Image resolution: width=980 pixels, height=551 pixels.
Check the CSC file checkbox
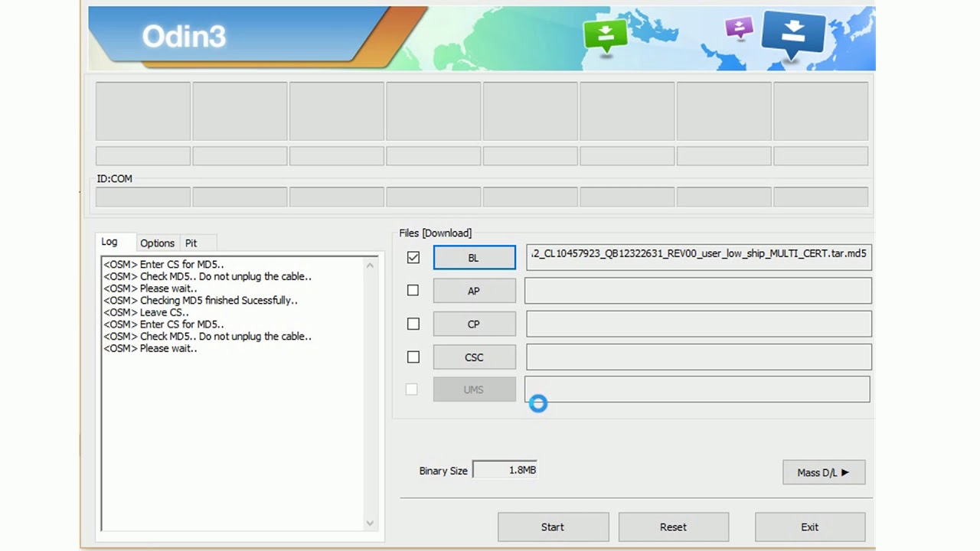pyautogui.click(x=413, y=357)
